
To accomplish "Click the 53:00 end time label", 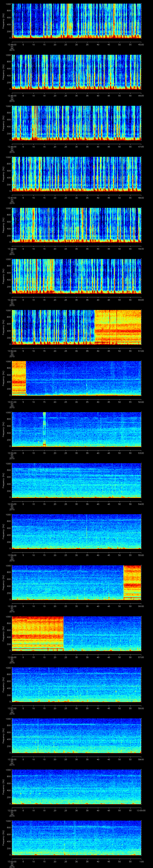I will [x=141, y=453].
